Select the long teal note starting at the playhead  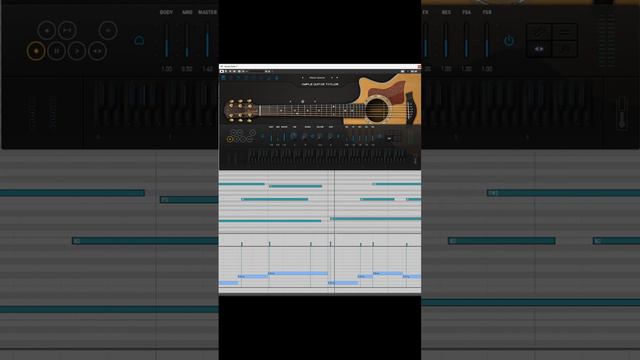click(376, 219)
